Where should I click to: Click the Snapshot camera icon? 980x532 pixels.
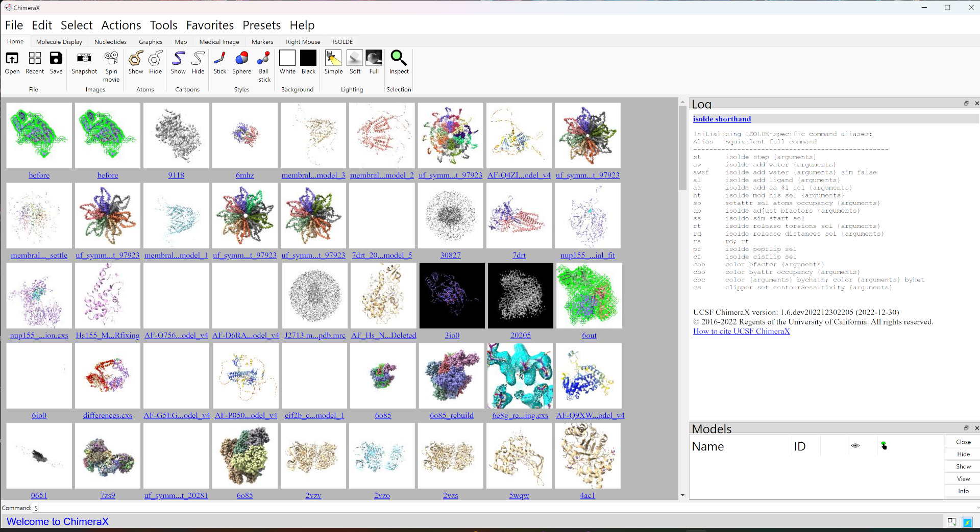click(x=84, y=59)
